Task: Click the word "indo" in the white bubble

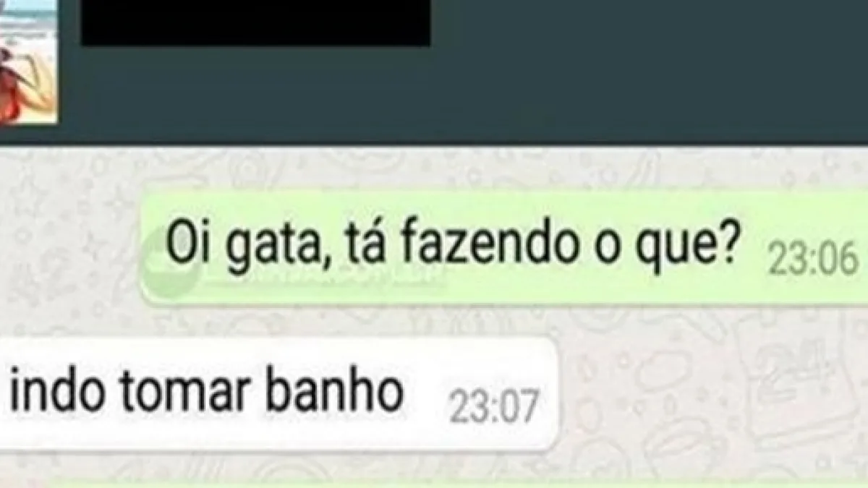Action: 56,391
